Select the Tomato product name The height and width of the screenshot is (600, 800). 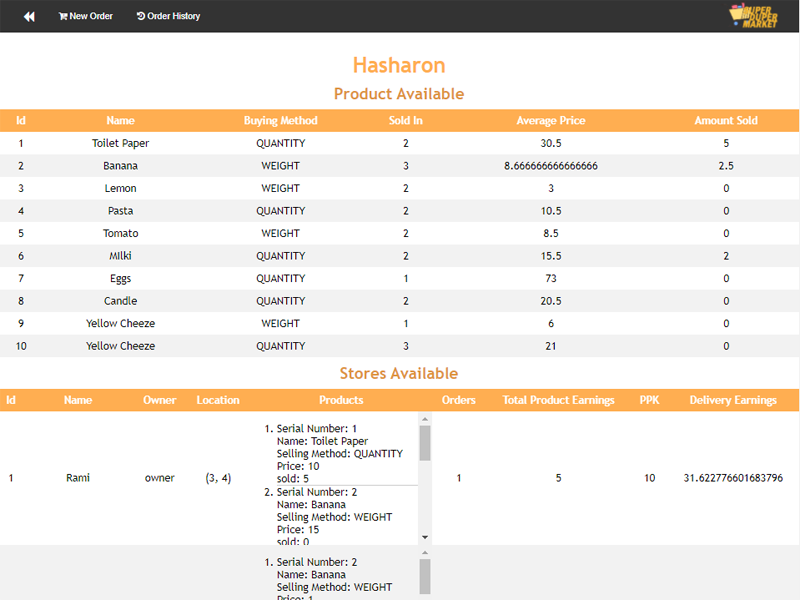click(x=120, y=233)
